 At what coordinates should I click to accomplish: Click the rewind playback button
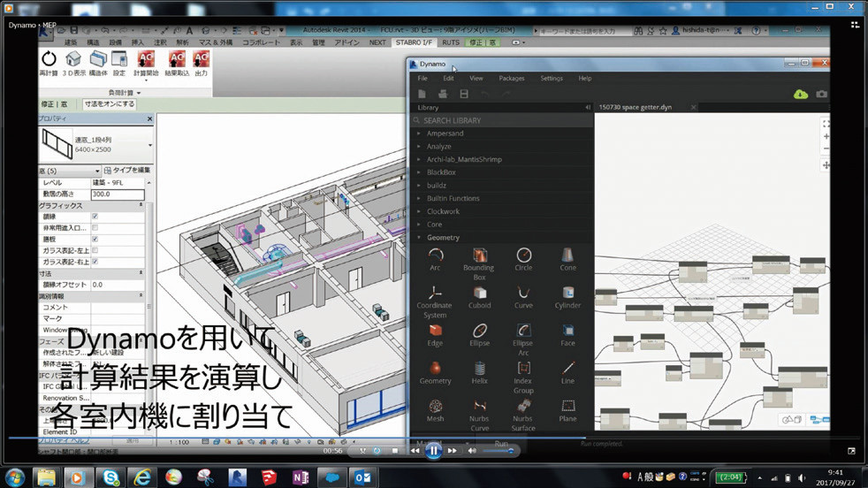(415, 451)
